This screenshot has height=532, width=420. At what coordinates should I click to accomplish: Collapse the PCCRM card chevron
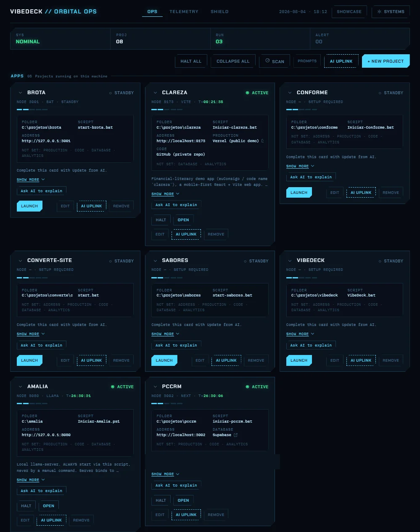point(155,386)
